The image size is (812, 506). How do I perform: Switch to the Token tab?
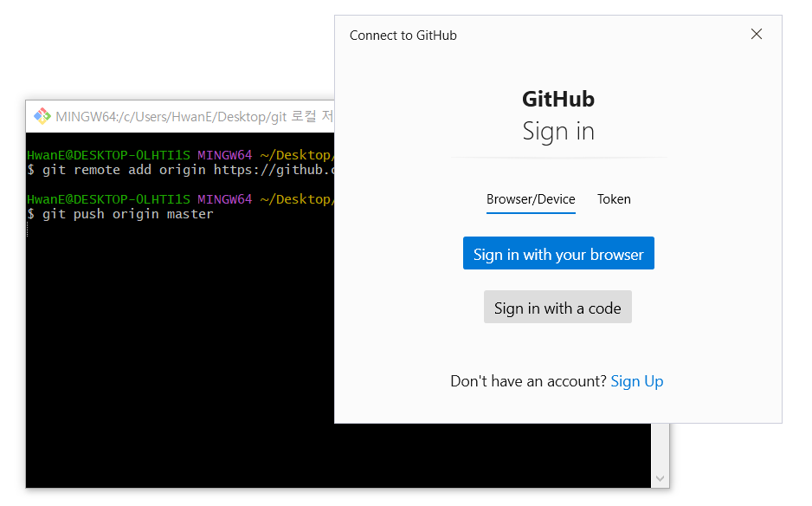coord(614,199)
